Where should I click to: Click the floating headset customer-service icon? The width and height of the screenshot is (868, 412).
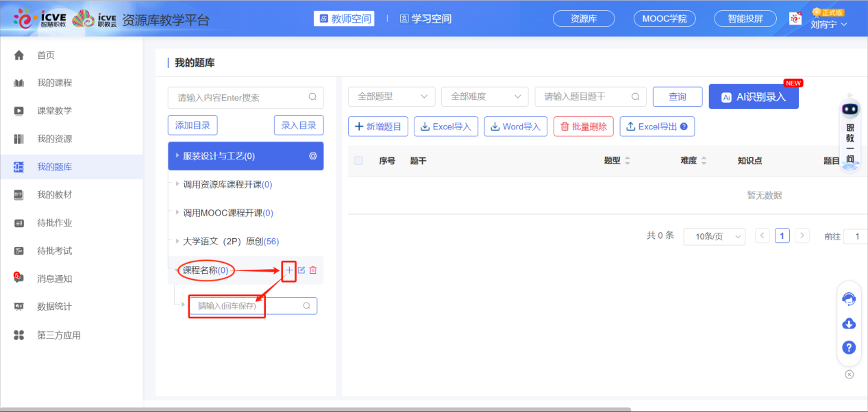tap(849, 299)
